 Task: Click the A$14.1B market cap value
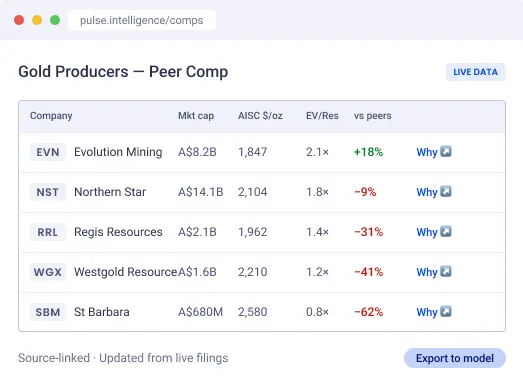coord(200,192)
